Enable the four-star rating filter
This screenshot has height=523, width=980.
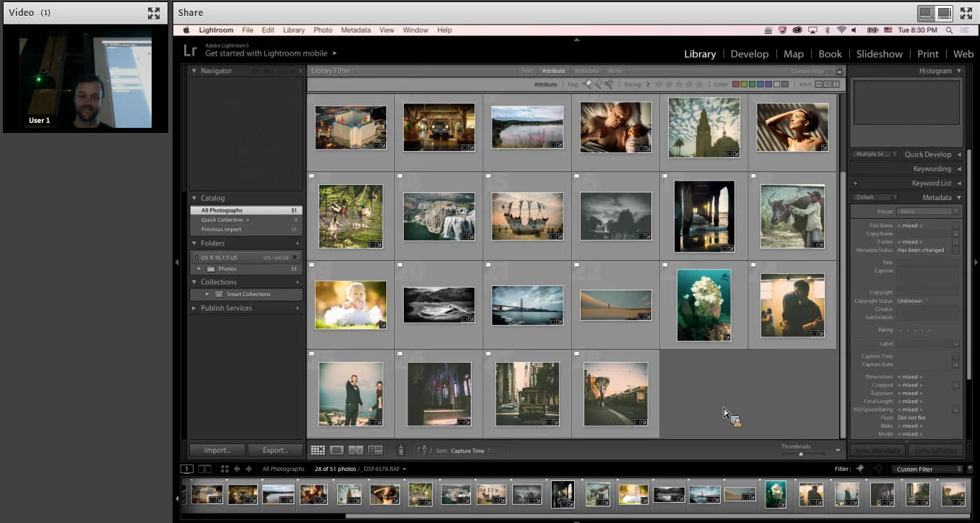(x=688, y=84)
